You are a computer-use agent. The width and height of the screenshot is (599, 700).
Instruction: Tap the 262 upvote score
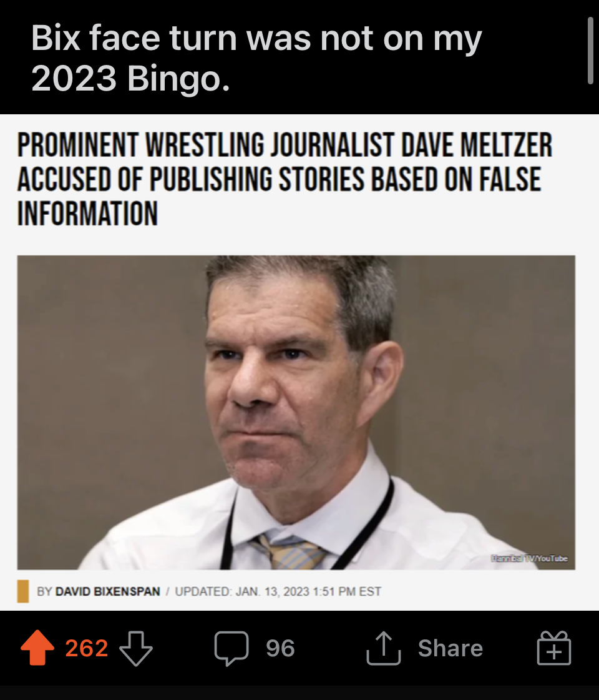pyautogui.click(x=87, y=648)
